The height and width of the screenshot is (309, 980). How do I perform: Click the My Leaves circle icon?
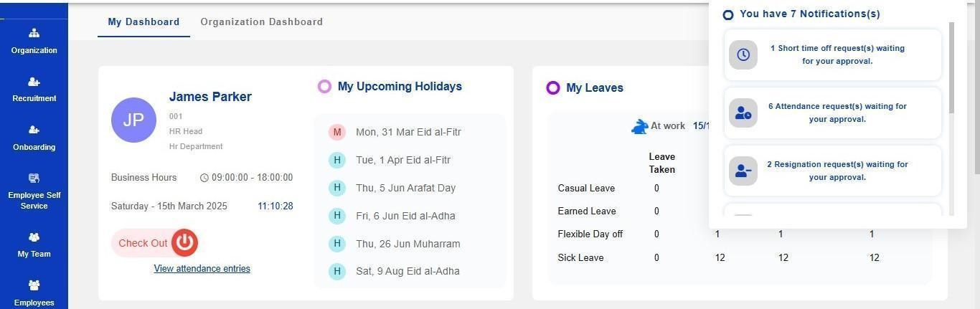click(x=552, y=87)
